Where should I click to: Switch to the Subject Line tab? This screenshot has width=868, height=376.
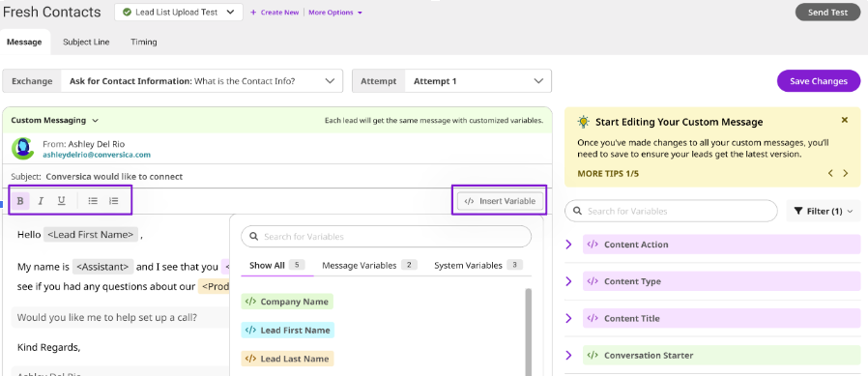(86, 42)
